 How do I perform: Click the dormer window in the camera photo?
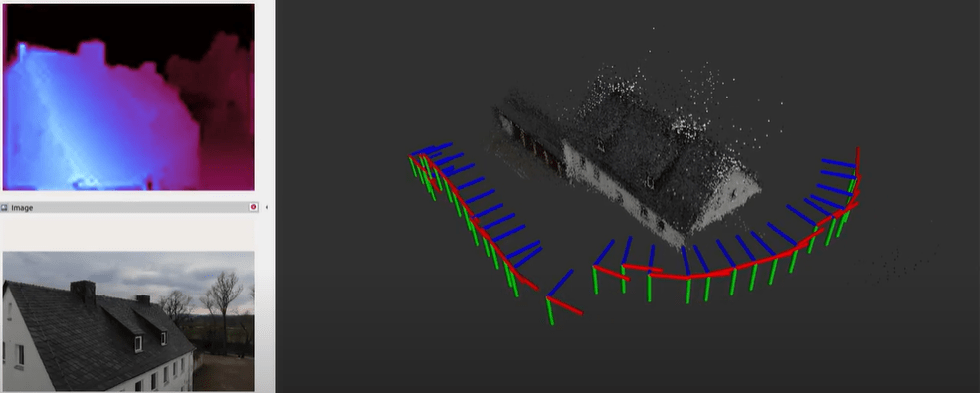coord(138,343)
